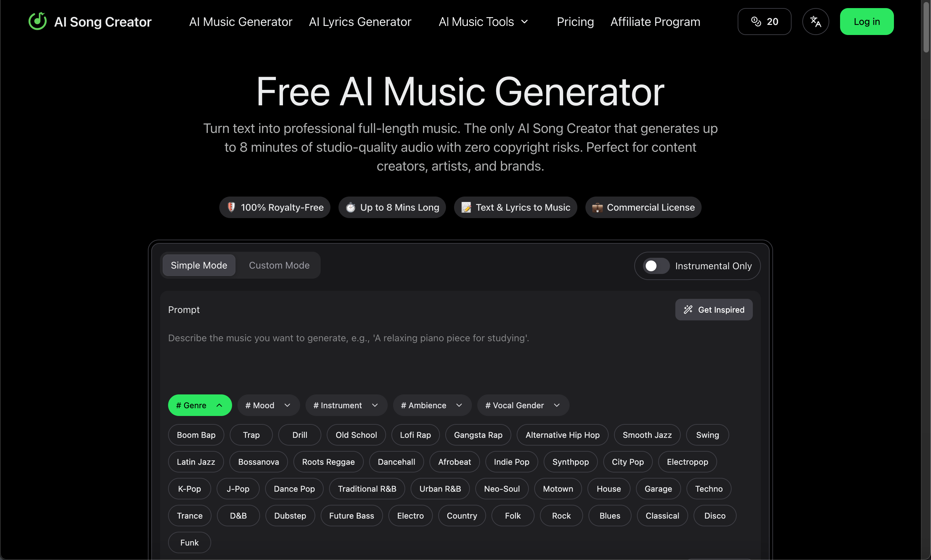Click the AI Song Creator logo icon
This screenshot has height=560, width=931.
click(x=37, y=21)
